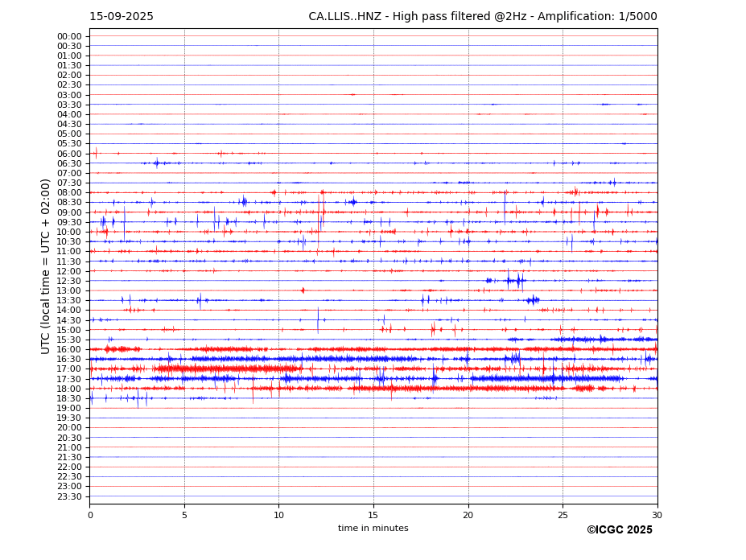746x560 pixels.
Task: Click the 17:00 time label
Action: 69,369
